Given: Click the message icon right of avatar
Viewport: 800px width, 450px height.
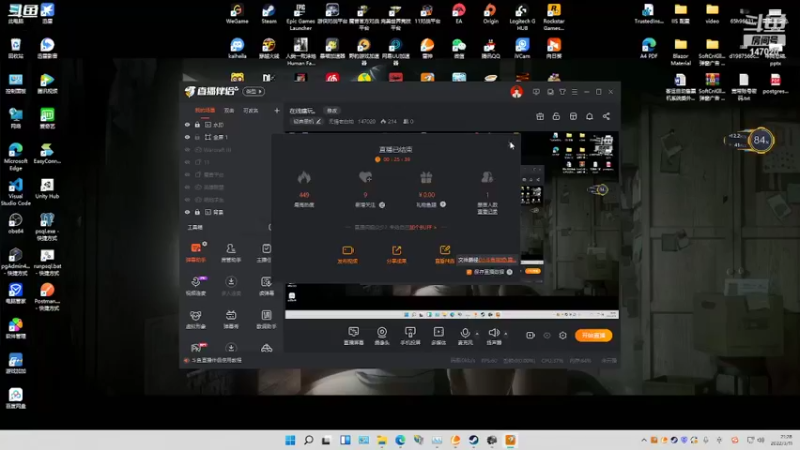Looking at the screenshot, I should (x=536, y=92).
